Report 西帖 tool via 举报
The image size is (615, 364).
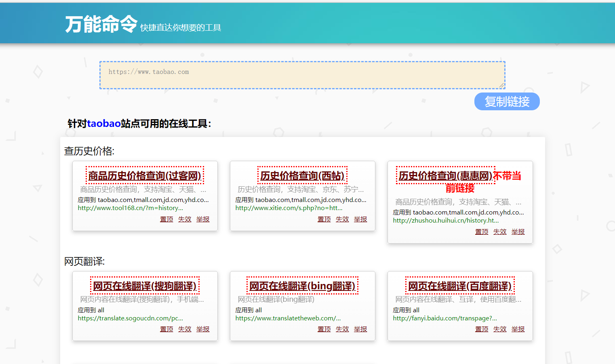[x=360, y=219]
